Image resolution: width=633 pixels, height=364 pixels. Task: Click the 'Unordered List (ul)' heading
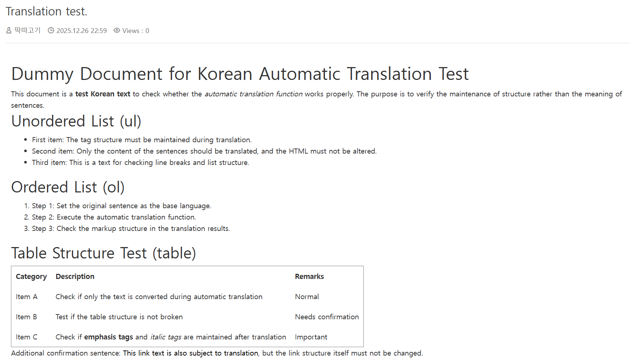tap(76, 121)
